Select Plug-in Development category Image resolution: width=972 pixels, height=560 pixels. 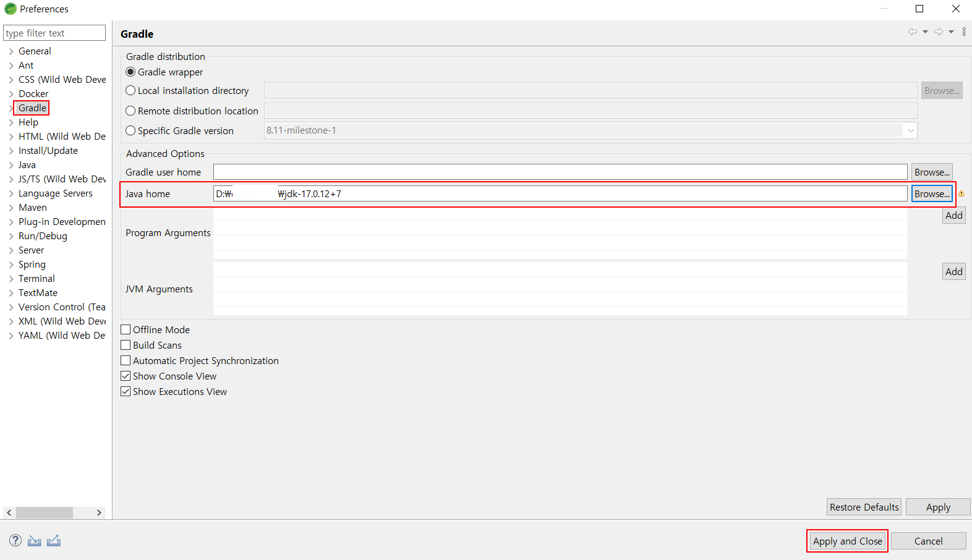[62, 222]
